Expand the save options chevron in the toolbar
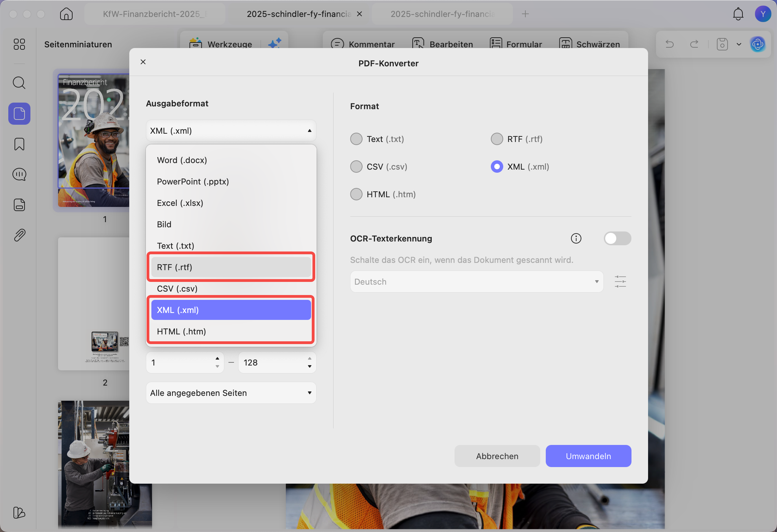The image size is (777, 532). 739,44
